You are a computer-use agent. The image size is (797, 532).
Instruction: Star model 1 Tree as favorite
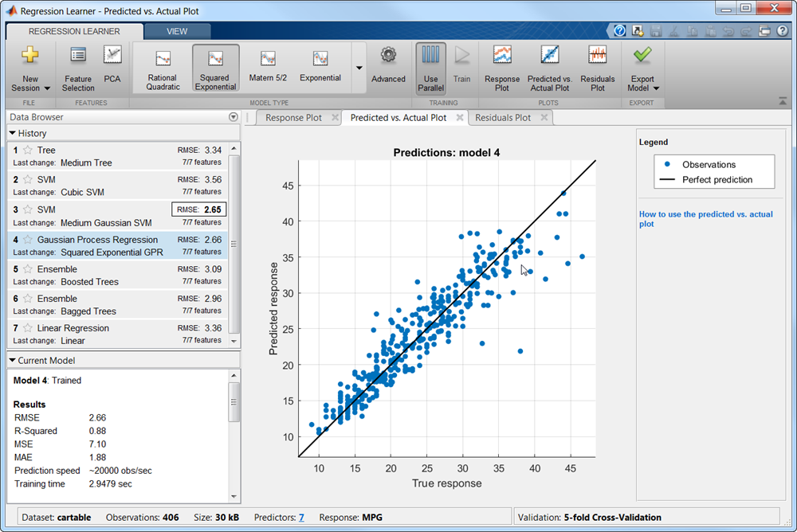point(27,150)
